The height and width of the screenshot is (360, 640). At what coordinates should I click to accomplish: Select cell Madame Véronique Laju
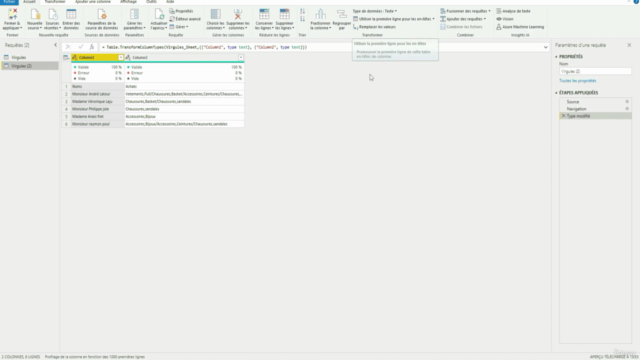tap(98, 101)
